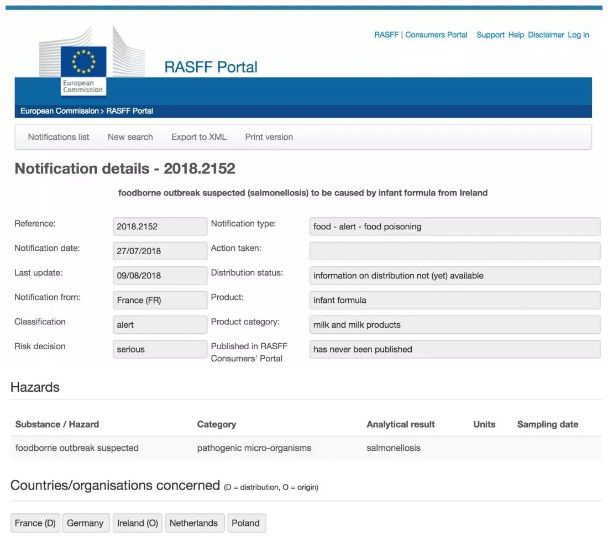
Task: Click RASFF Portal breadcrumb
Action: pos(130,111)
